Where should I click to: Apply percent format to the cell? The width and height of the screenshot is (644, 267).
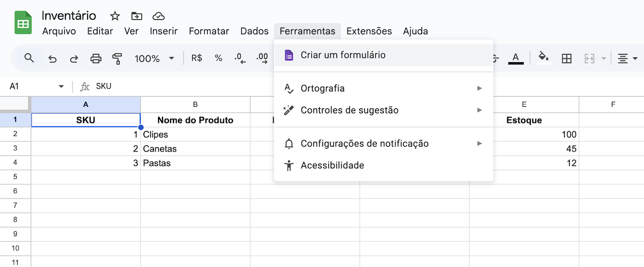coord(218,58)
